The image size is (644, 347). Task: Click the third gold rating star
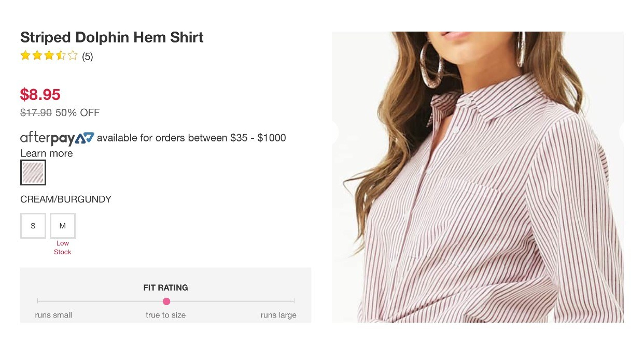49,55
